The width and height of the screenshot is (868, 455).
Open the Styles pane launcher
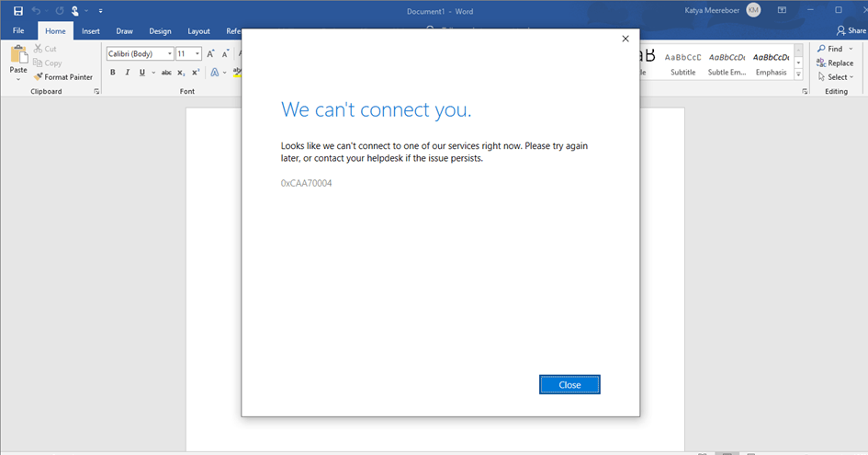[805, 91]
